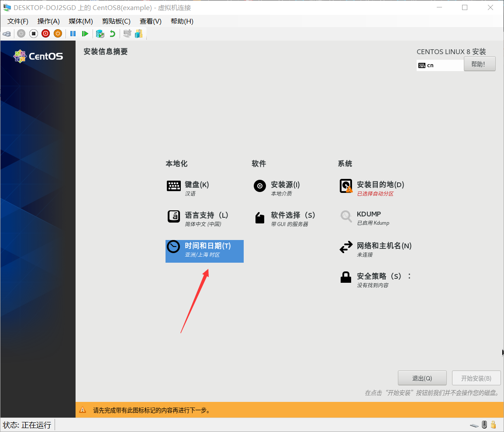Image resolution: width=504 pixels, height=432 pixels.
Task: Click the green Revert arrow icon
Action: [113, 34]
